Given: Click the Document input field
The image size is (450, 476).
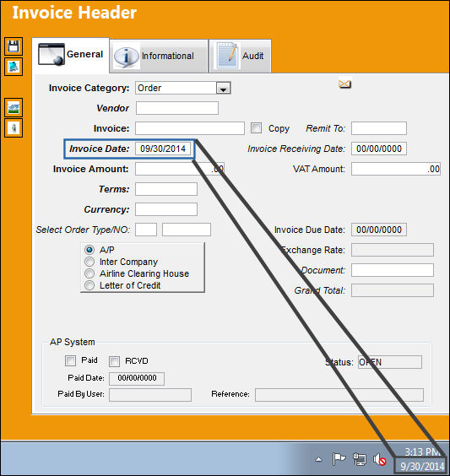Looking at the screenshot, I should [393, 270].
